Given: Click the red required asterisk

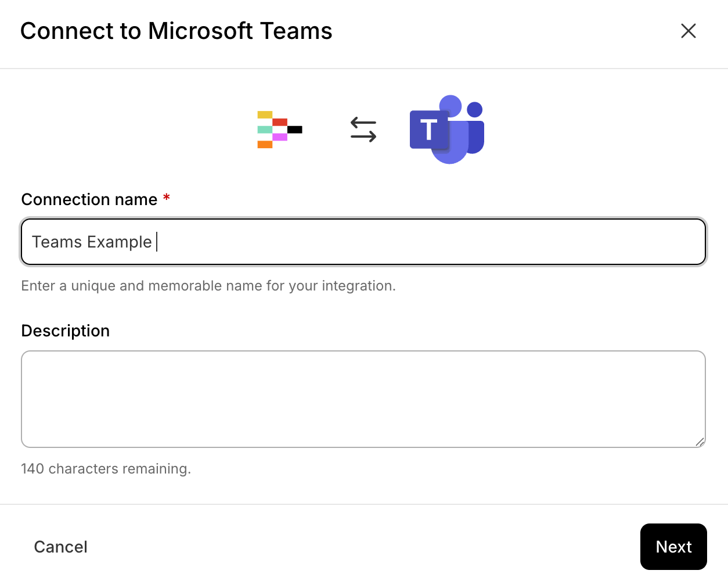Looking at the screenshot, I should pyautogui.click(x=167, y=199).
